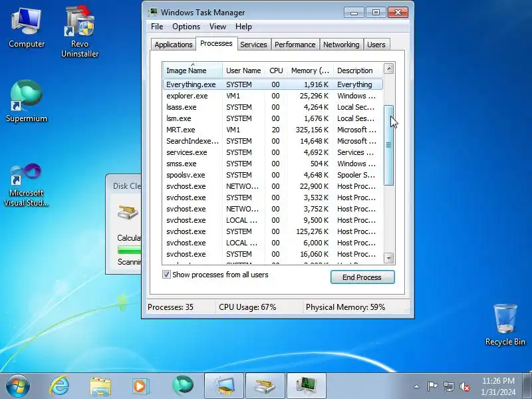Sort by Image Name column header

(192, 70)
